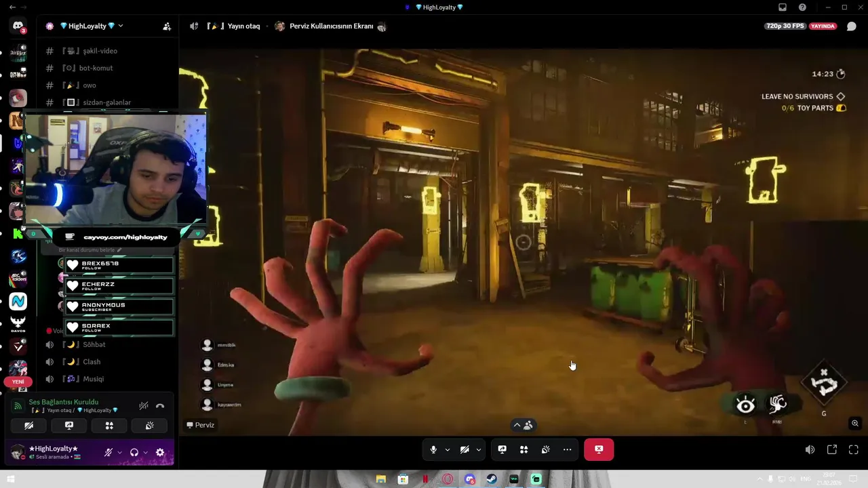The width and height of the screenshot is (868, 488).
Task: Toggle camera in stream control bar
Action: tap(465, 449)
